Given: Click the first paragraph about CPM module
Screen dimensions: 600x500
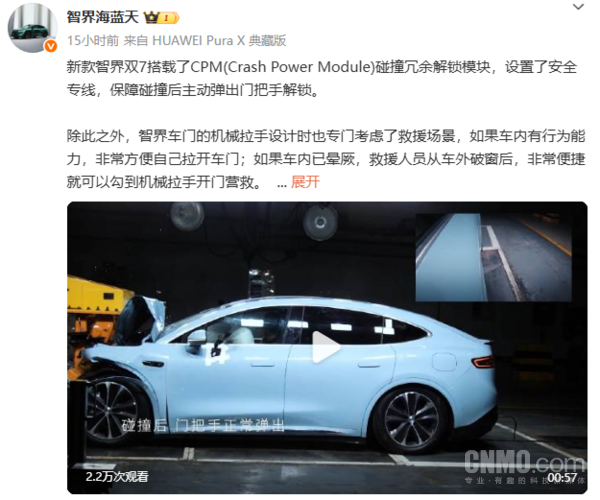Looking at the screenshot, I should tap(322, 78).
